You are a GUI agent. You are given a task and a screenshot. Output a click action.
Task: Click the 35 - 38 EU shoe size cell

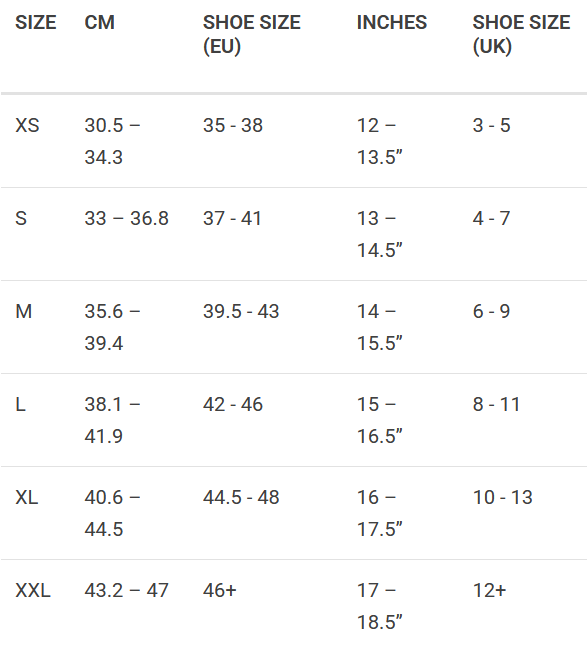[233, 125]
